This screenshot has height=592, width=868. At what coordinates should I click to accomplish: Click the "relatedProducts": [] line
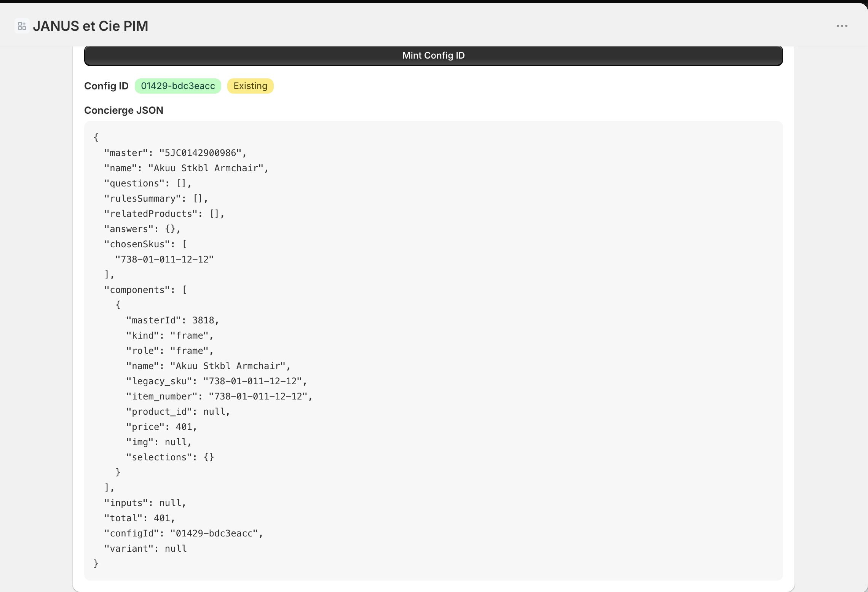tap(164, 214)
